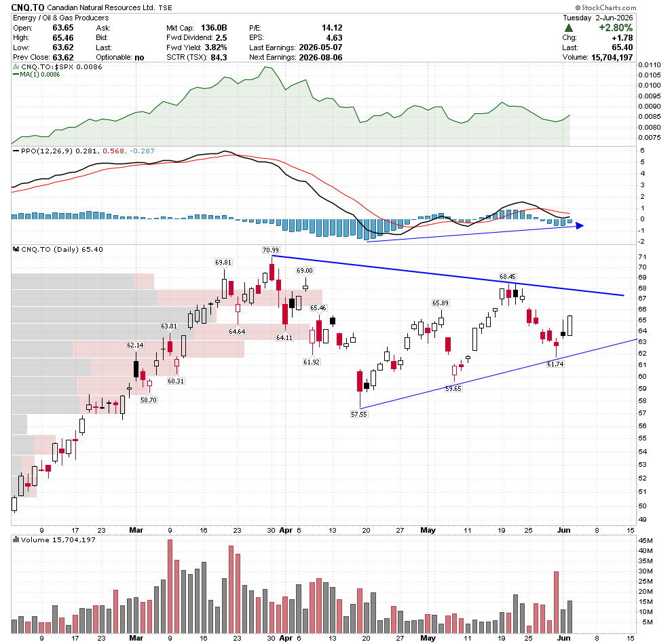Click the SCTR (TSX) value 84.3

pyautogui.click(x=219, y=58)
